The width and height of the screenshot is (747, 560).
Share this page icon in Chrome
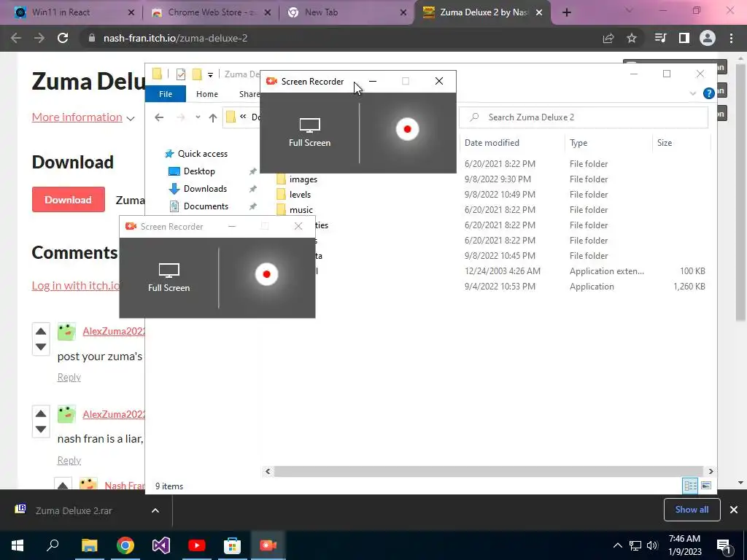[608, 38]
